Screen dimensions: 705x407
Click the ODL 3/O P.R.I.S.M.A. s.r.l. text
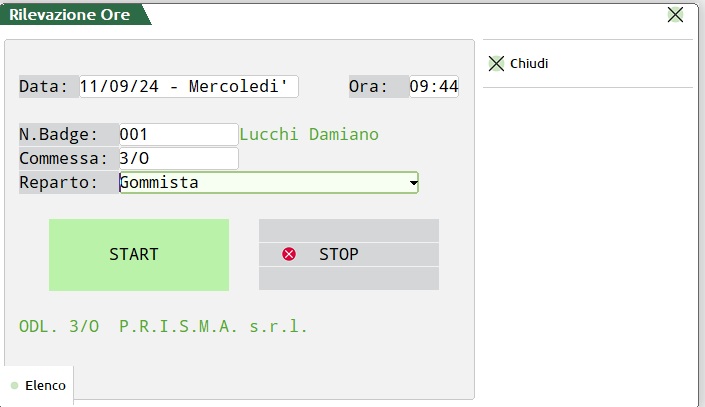pyautogui.click(x=164, y=326)
